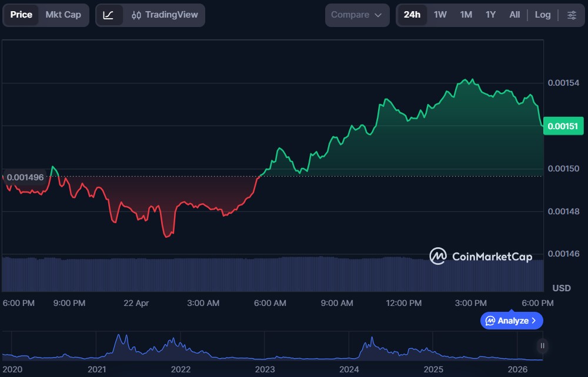
Task: Select the 1W time range
Action: pos(440,15)
